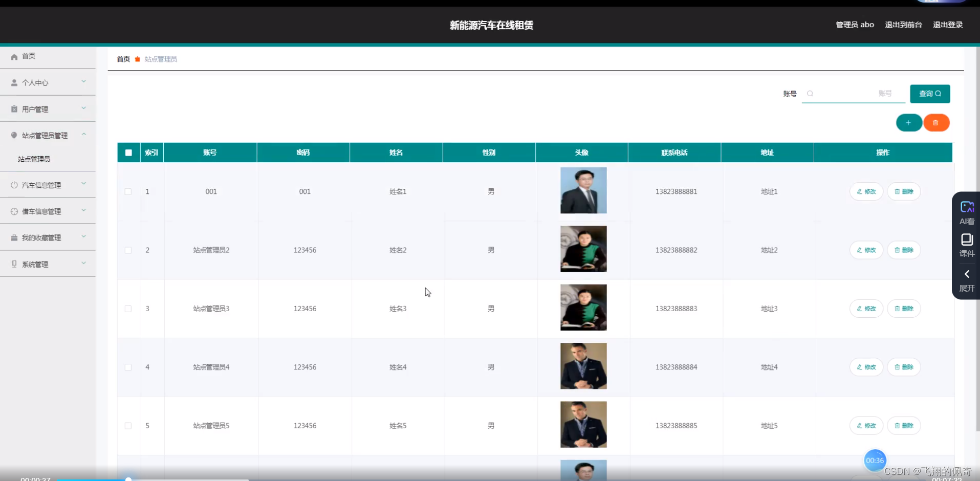Image resolution: width=980 pixels, height=481 pixels.
Task: Click the 汽车信息管理 power icon
Action: (x=14, y=185)
